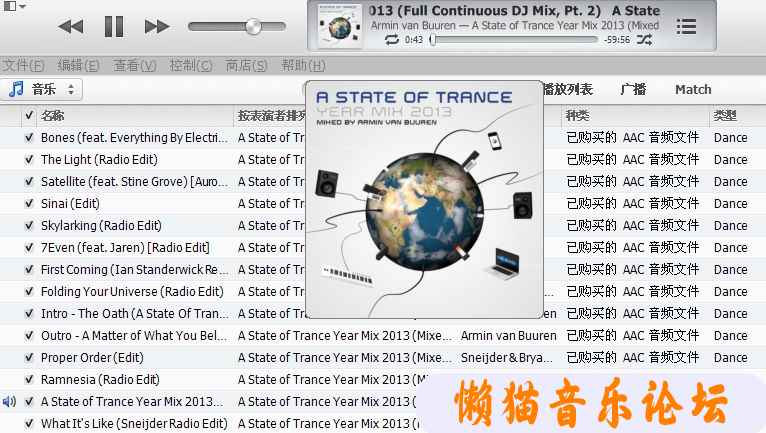
Task: Select the 7Even (feat. Jaren) track
Action: (125, 248)
